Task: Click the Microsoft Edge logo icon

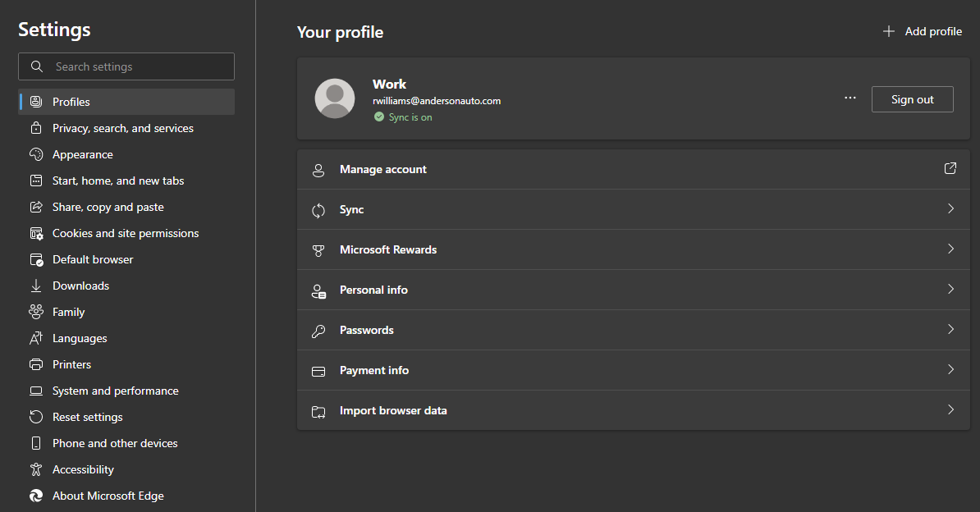Action: 36,496
